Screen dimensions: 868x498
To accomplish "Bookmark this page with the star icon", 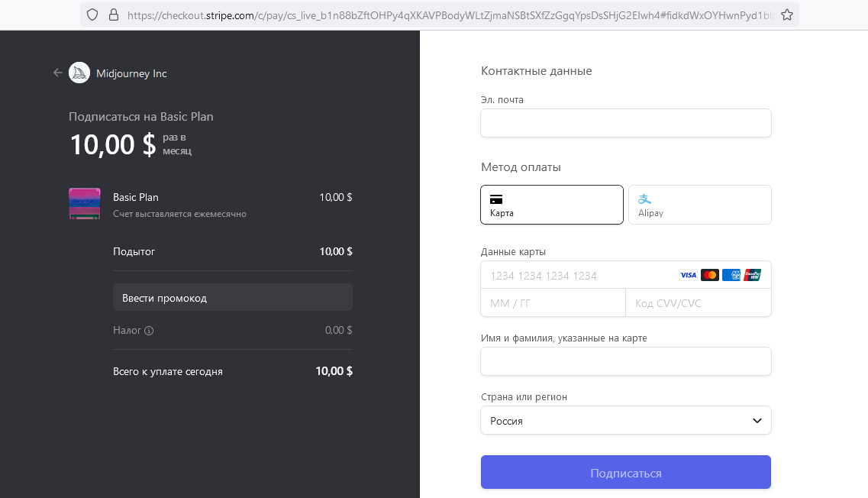I will [x=787, y=15].
